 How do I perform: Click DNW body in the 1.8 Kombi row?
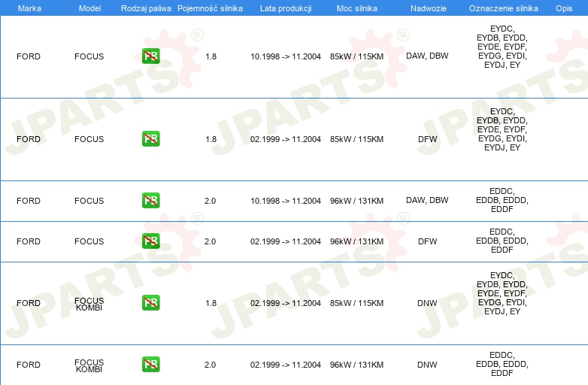click(x=427, y=303)
